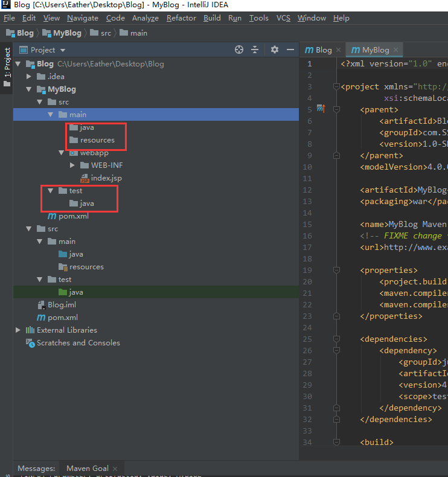Click the Collapse All icon in Project panel
448x477 pixels.
(x=255, y=50)
